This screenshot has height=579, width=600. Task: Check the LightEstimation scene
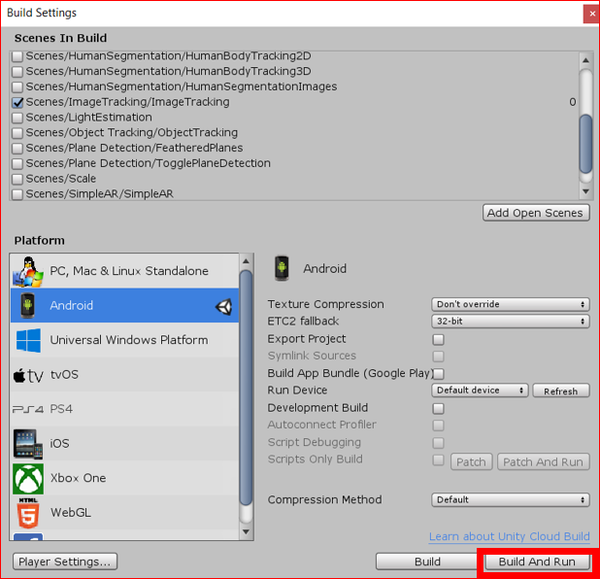coord(17,117)
